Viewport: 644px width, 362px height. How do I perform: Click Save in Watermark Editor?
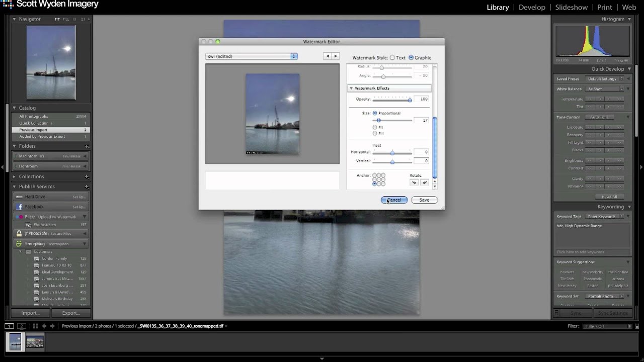point(424,200)
